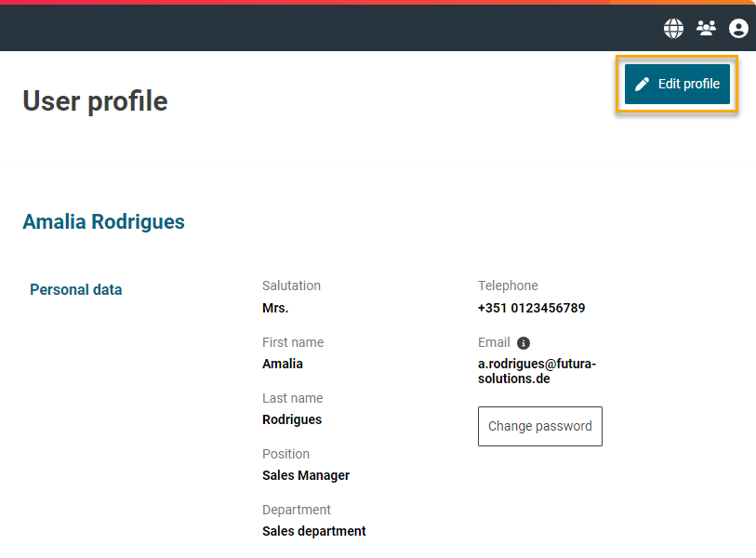The height and width of the screenshot is (558, 756).
Task: Click the last name value Rodrigues
Action: click(292, 419)
